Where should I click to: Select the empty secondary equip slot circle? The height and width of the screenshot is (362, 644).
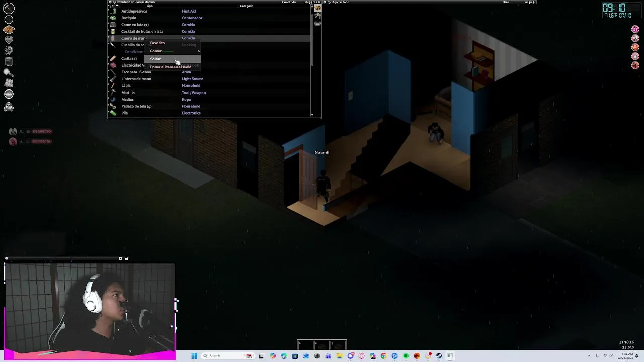9,20
